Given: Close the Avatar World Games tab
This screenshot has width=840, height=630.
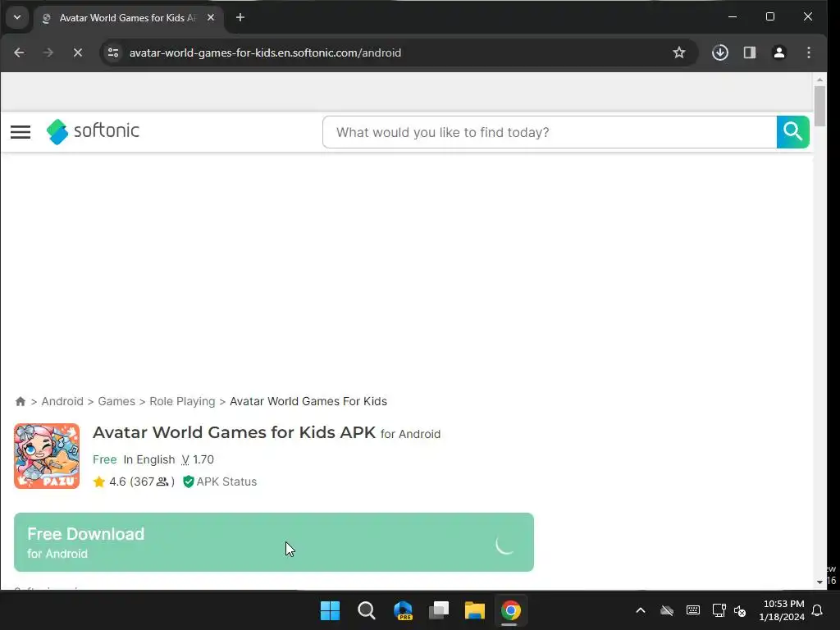Looking at the screenshot, I should 211,18.
